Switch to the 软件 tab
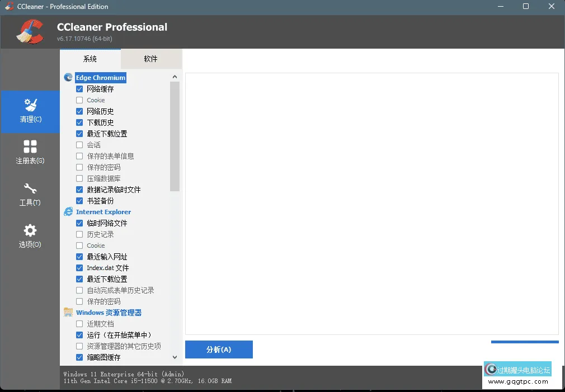The image size is (565, 392). pos(151,59)
